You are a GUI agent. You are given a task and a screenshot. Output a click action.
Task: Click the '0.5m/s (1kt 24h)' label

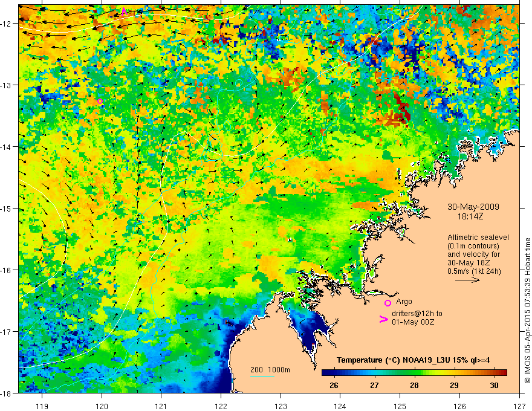coord(474,271)
